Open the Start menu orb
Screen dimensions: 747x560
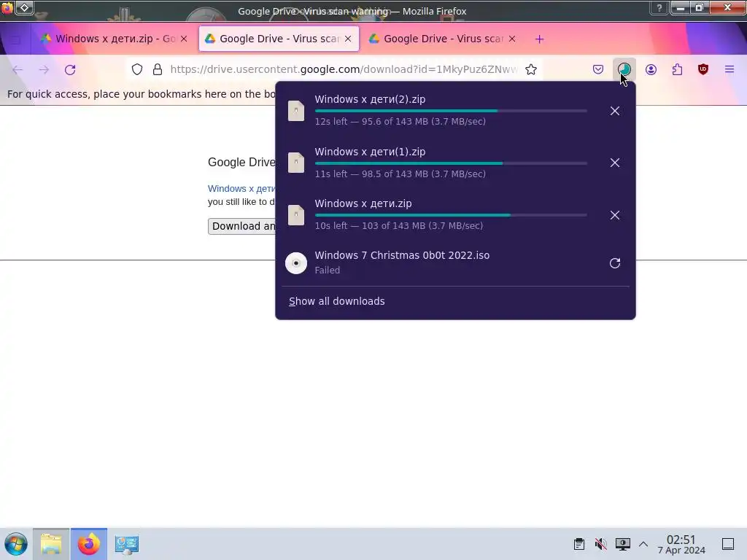point(16,544)
